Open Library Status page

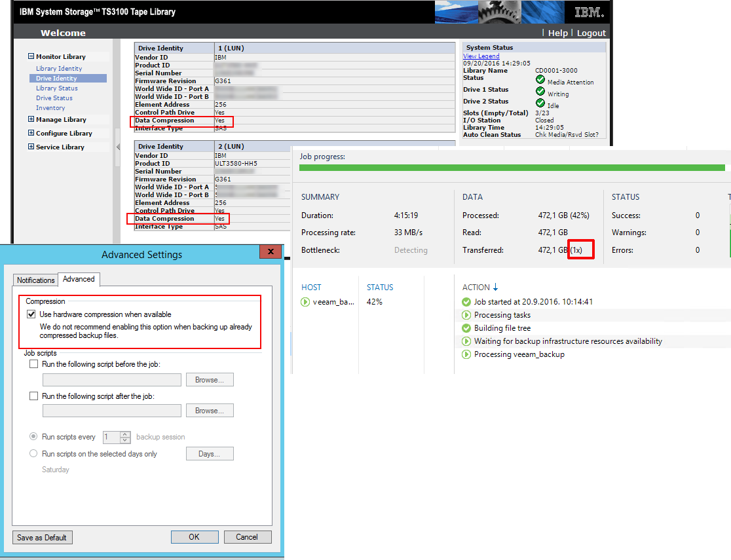57,88
